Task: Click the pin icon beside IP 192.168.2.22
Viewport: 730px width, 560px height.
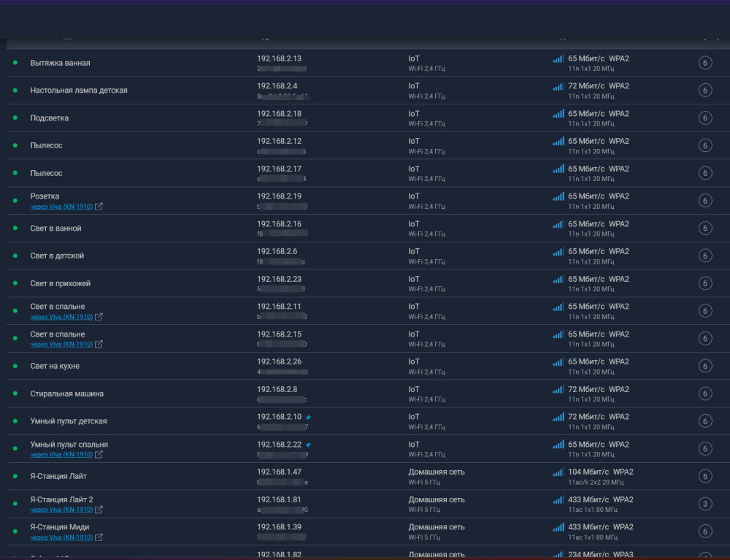Action: tap(308, 445)
